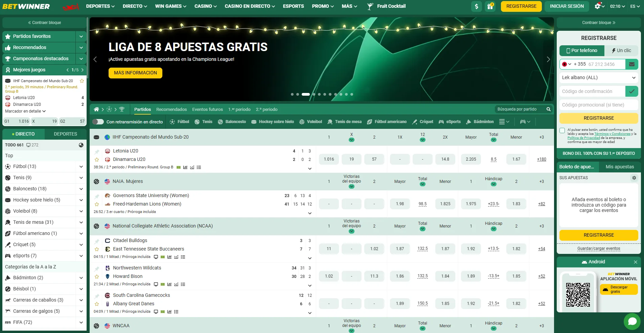Open the DEPORTES top menu
Image resolution: width=644 pixels, height=333 pixels.
pos(100,6)
